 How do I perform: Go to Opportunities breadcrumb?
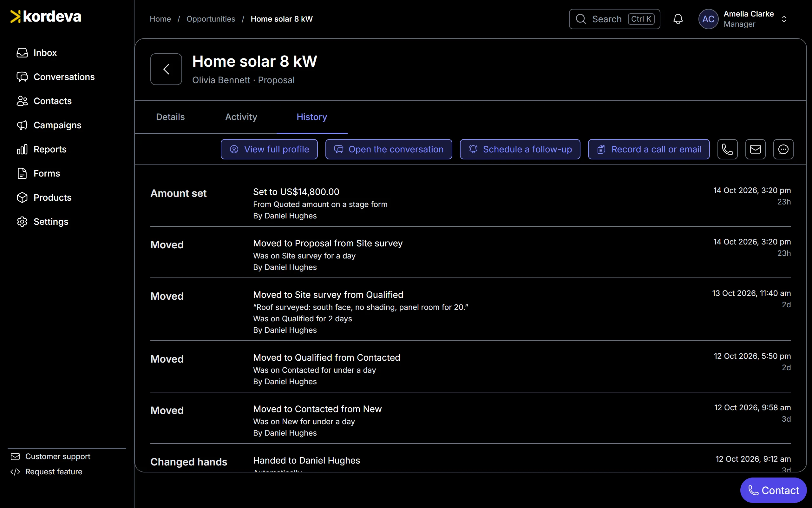[x=211, y=19]
